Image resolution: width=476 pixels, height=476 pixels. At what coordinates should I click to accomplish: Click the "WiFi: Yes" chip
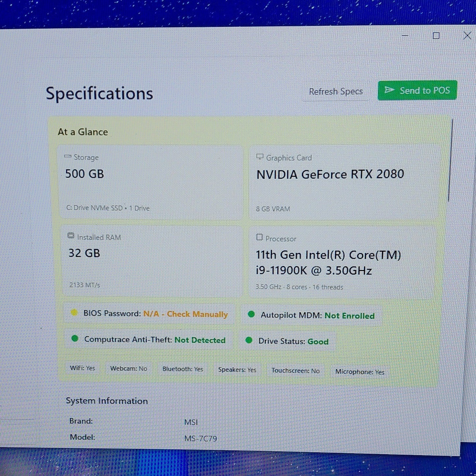[x=82, y=368]
